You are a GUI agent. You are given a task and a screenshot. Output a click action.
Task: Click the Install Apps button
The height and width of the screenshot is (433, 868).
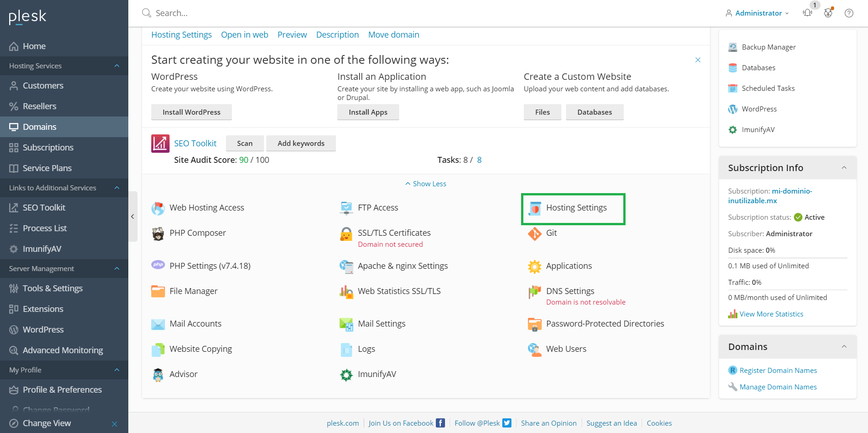368,112
